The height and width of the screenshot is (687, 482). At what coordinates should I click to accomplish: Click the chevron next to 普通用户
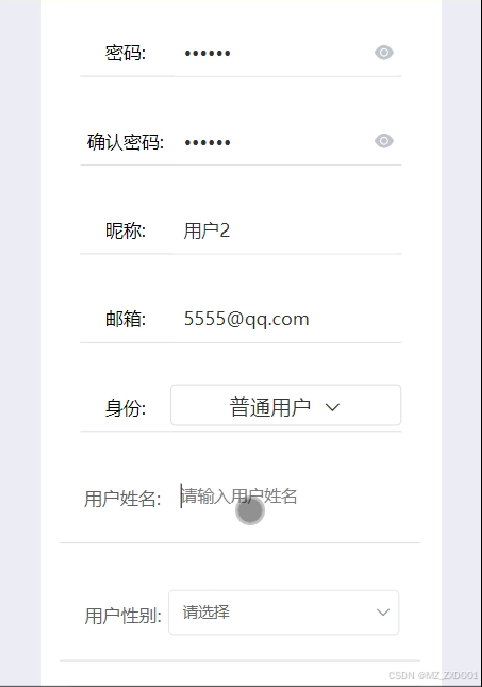[x=333, y=407]
